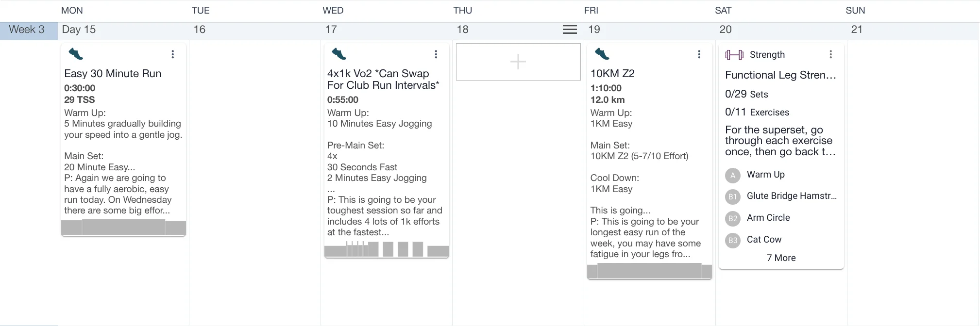Click the running shoe icon on Monday's workout
The image size is (980, 326).
(x=76, y=54)
